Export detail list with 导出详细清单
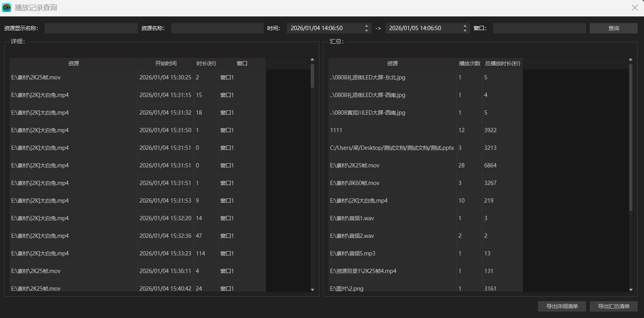The image size is (644, 318). click(x=562, y=306)
